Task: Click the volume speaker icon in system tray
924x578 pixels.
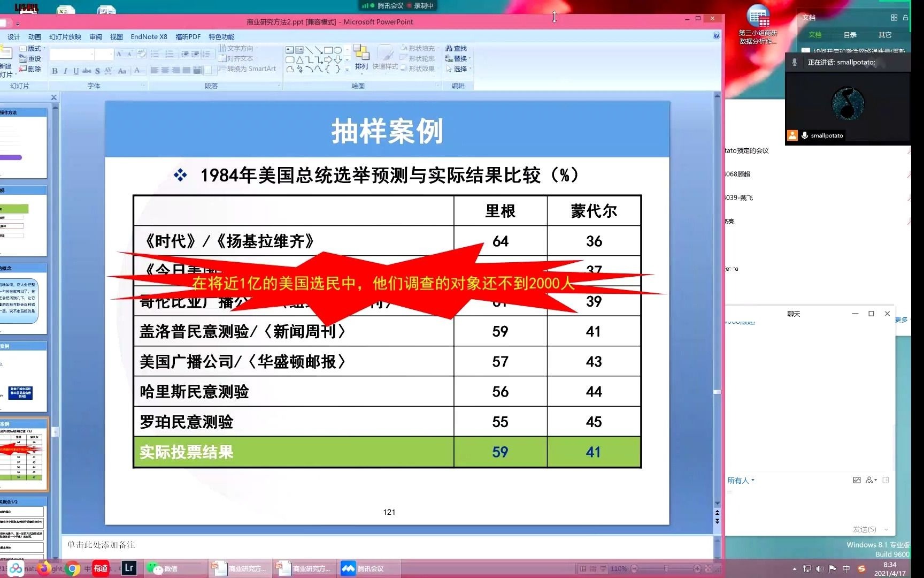Action: [820, 569]
